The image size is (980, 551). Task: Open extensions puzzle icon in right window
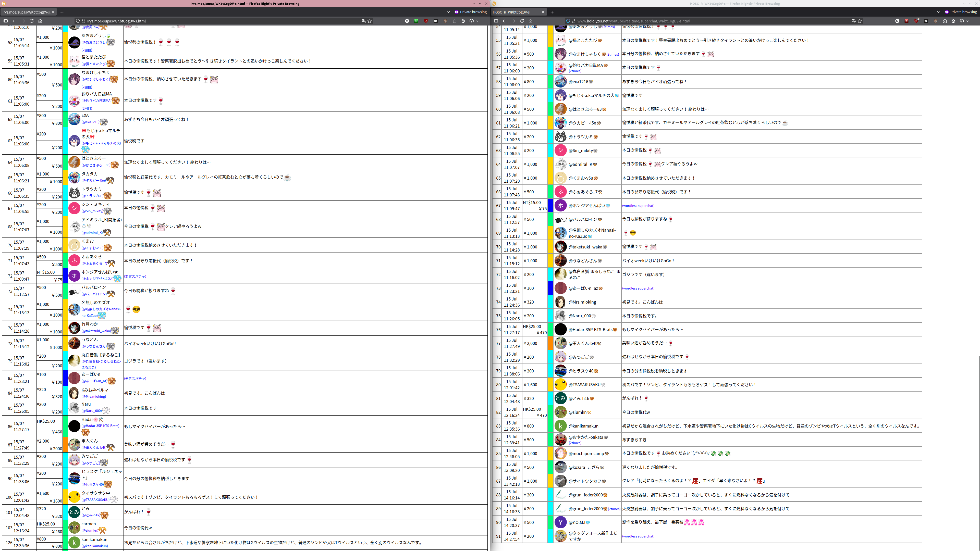[x=945, y=21]
